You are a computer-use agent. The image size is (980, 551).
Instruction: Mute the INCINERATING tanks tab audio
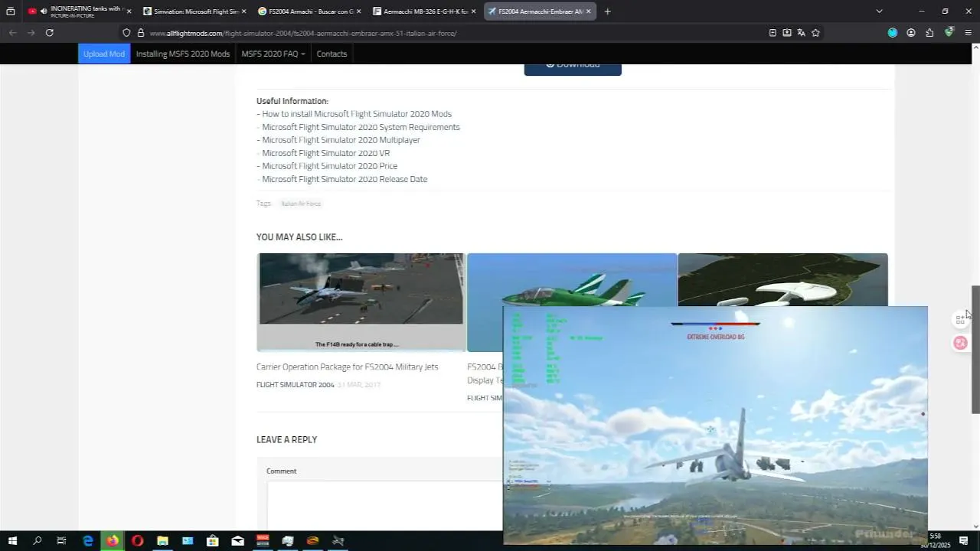[43, 11]
